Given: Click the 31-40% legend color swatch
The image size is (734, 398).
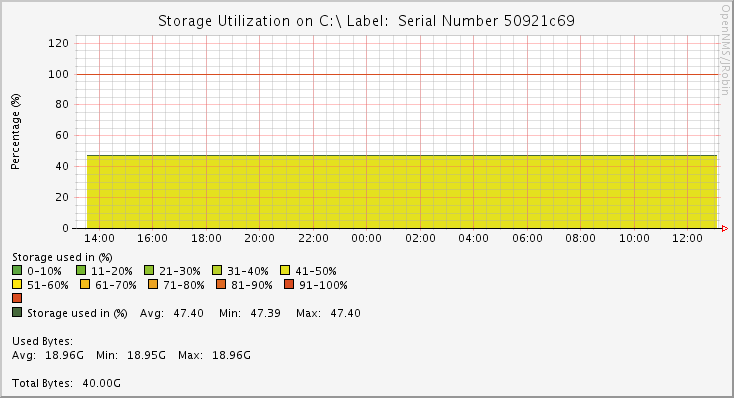Looking at the screenshot, I should (x=217, y=270).
